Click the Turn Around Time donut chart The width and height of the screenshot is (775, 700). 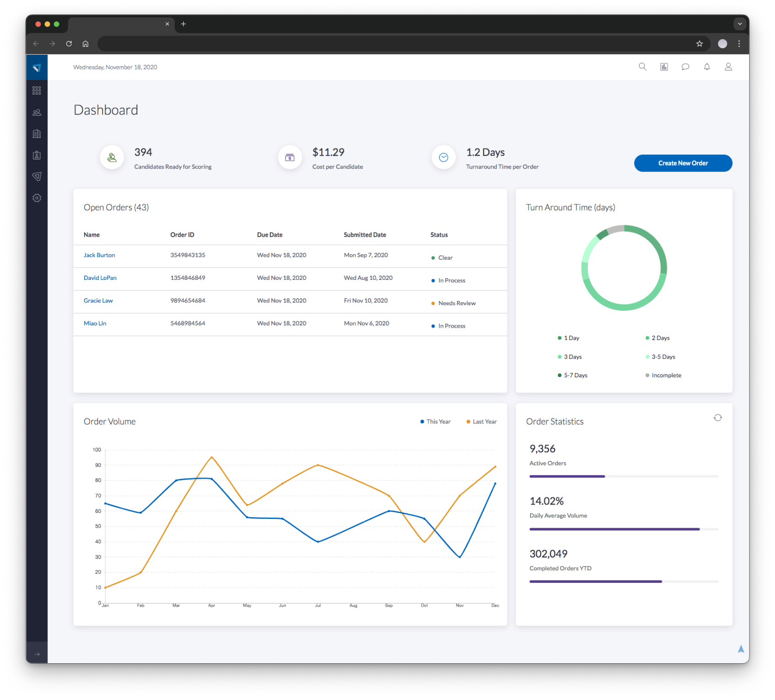[624, 268]
